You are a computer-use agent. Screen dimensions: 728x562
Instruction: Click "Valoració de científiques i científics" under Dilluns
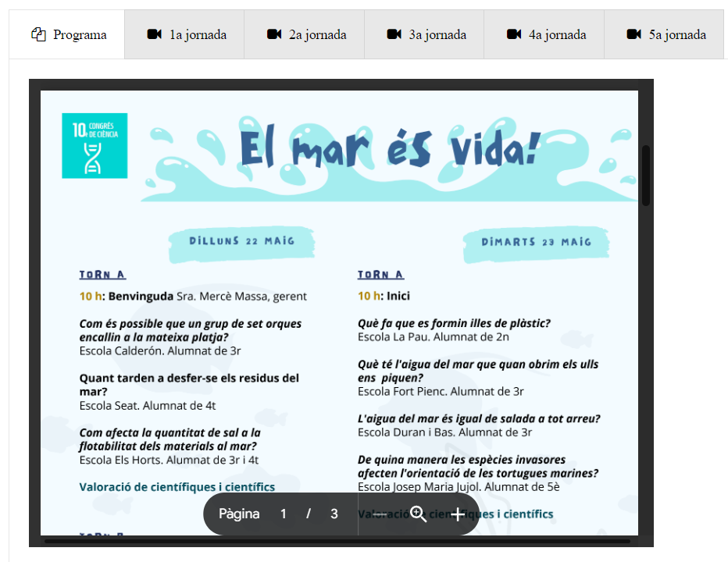177,487
